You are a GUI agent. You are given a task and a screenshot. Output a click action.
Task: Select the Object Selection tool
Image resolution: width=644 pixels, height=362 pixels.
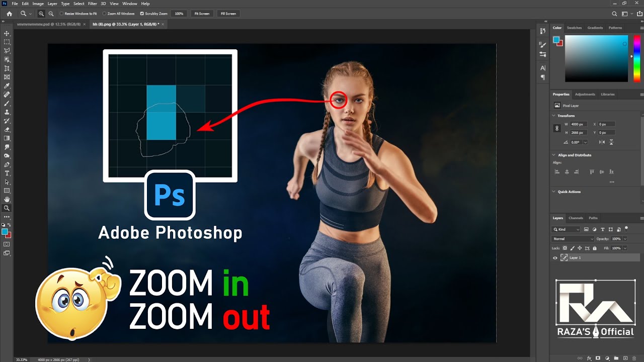click(x=7, y=59)
